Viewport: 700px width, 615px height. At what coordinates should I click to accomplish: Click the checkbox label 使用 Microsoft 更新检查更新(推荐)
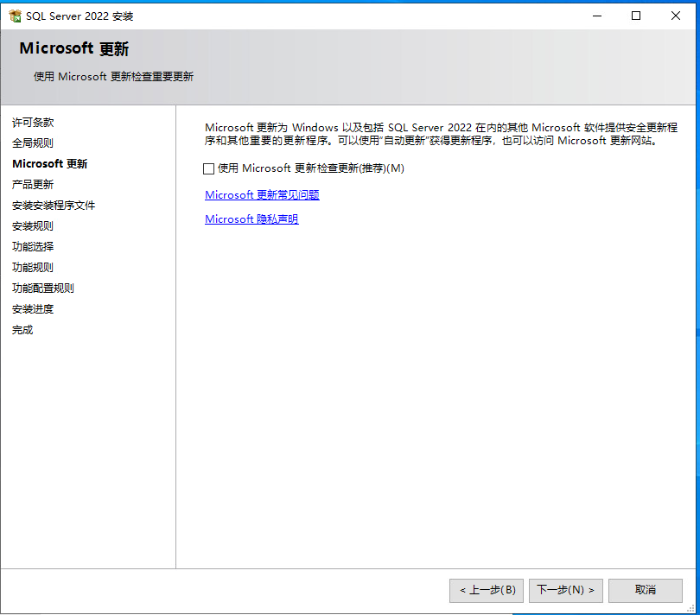pyautogui.click(x=311, y=168)
